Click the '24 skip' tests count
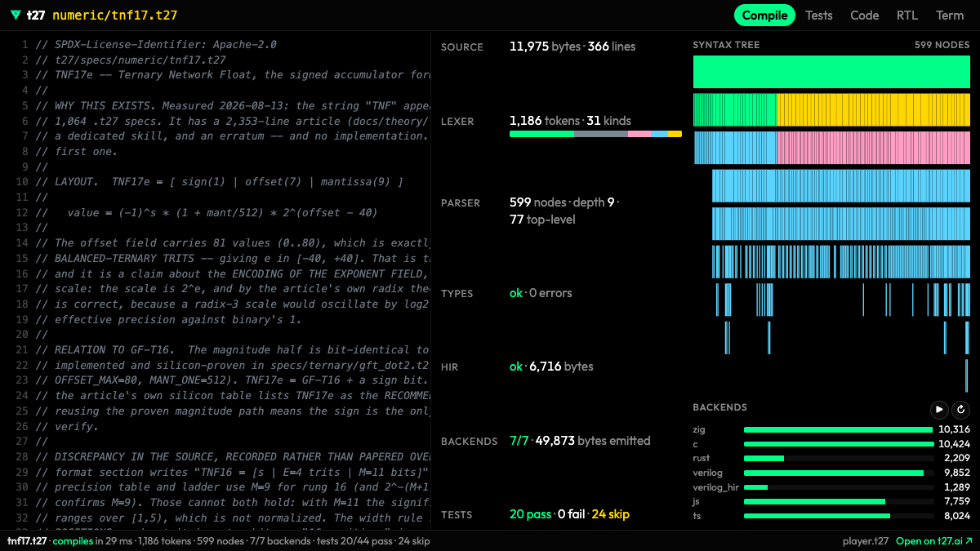Image resolution: width=980 pixels, height=551 pixels. coord(610,514)
